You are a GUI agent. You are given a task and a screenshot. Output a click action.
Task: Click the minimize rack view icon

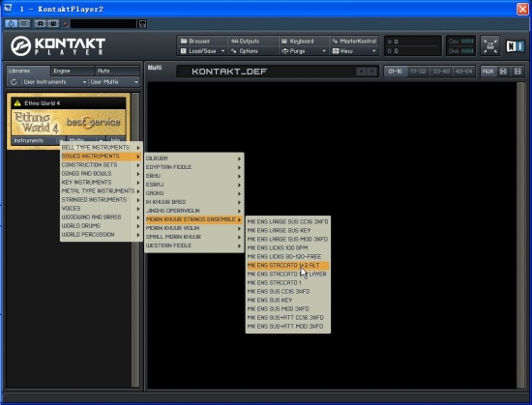click(x=490, y=45)
